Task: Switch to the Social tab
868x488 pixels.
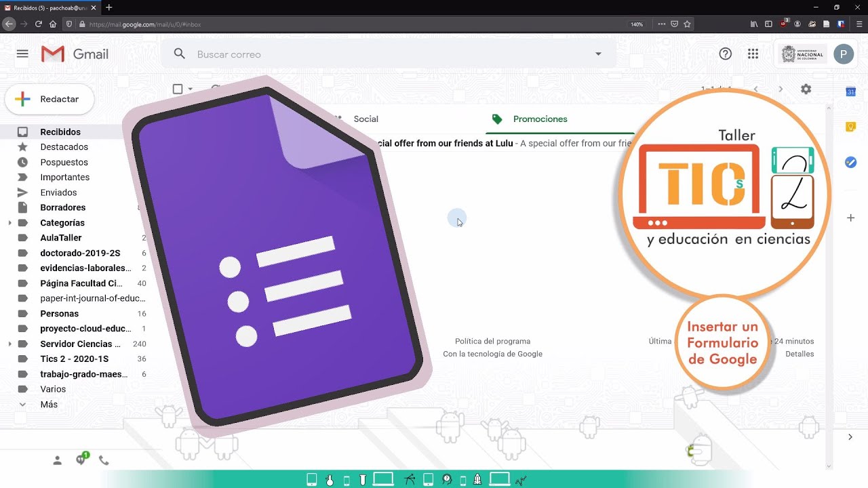Action: point(366,119)
